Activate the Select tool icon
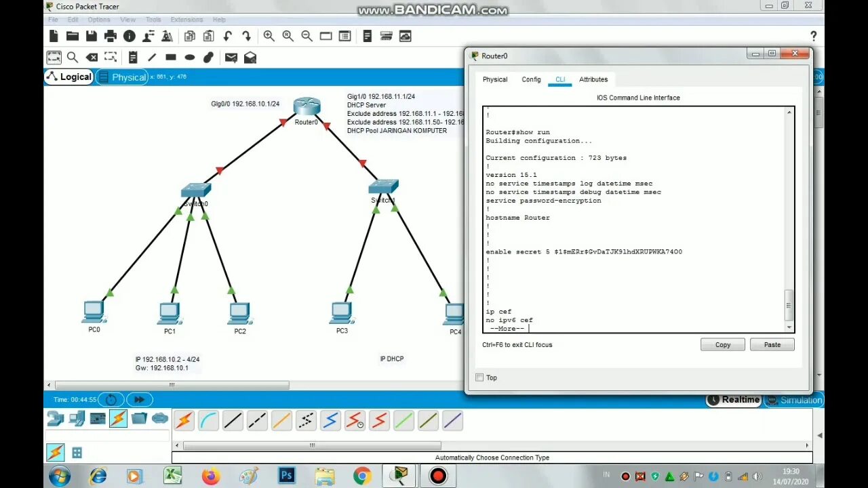868x488 pixels. [54, 58]
